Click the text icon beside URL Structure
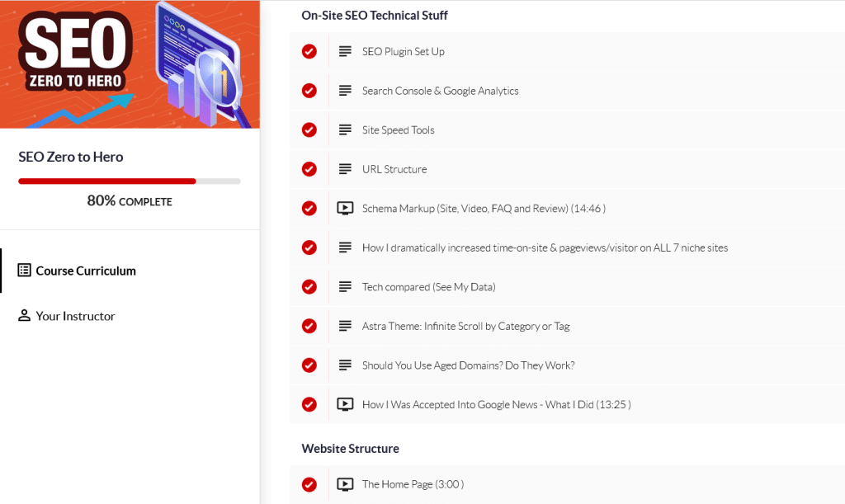This screenshot has height=504, width=845. coord(345,169)
